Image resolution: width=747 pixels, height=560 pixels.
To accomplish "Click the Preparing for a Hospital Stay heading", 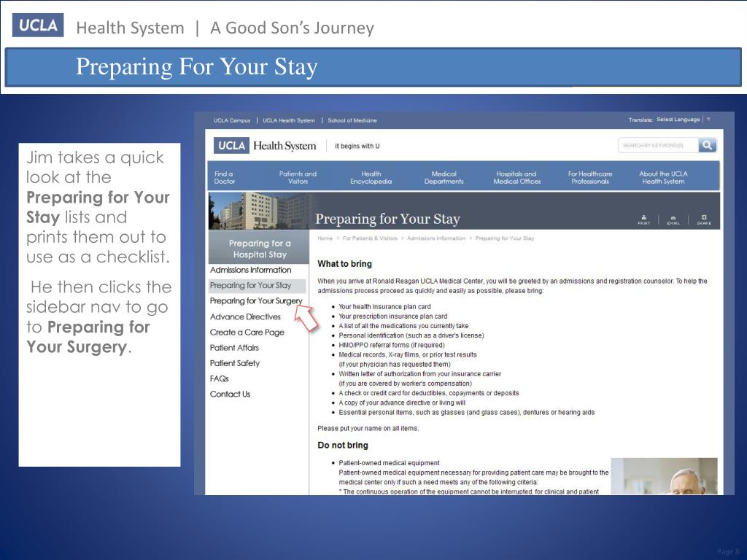I will pyautogui.click(x=260, y=249).
